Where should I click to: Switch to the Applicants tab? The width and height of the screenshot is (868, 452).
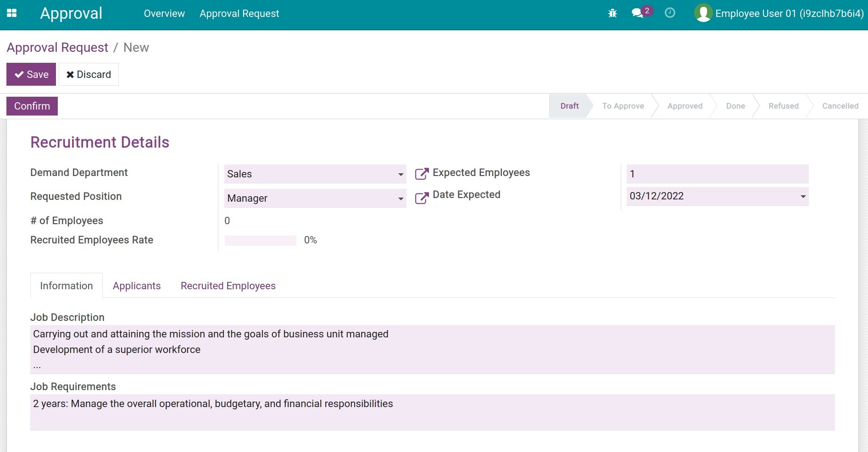tap(136, 286)
